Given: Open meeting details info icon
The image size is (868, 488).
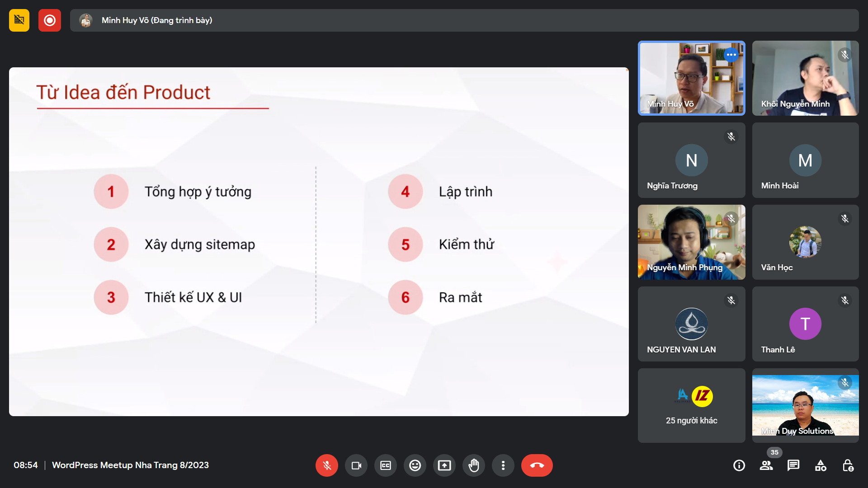Looking at the screenshot, I should pos(739,465).
